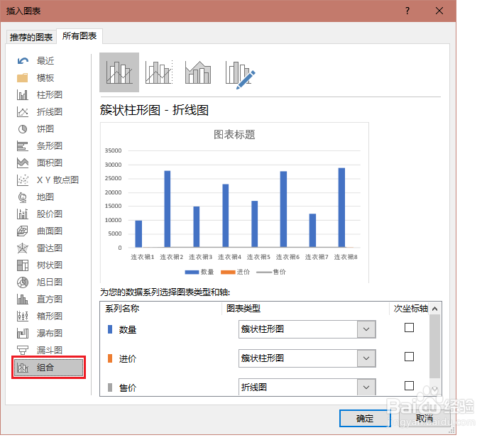The image size is (504, 440).
Task: Open chart type dropdown for 数量 series
Action: pyautogui.click(x=366, y=329)
